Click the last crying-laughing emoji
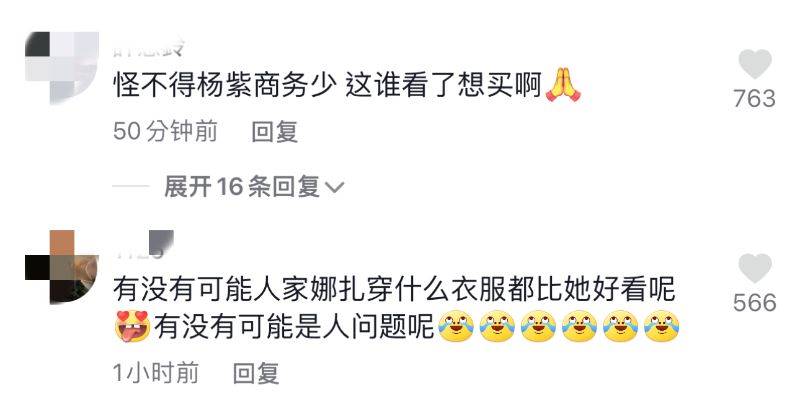The height and width of the screenshot is (404, 800). pos(662,325)
